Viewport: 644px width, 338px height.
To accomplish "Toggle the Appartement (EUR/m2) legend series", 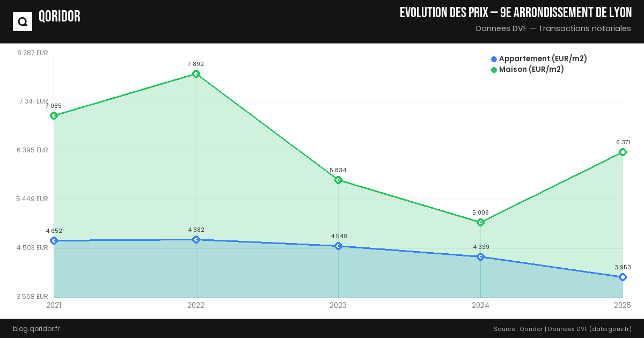I will click(543, 59).
